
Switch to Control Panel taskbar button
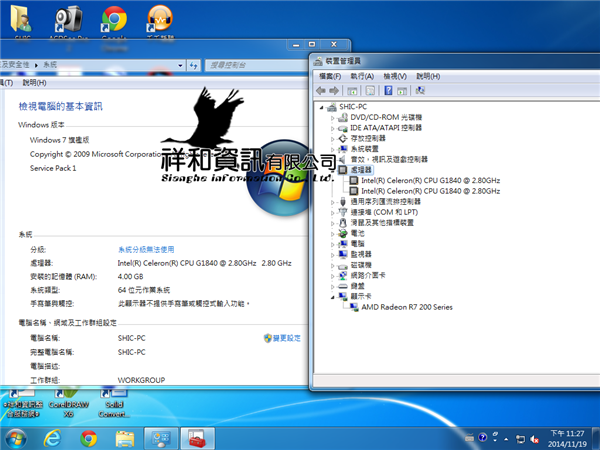coord(161,439)
